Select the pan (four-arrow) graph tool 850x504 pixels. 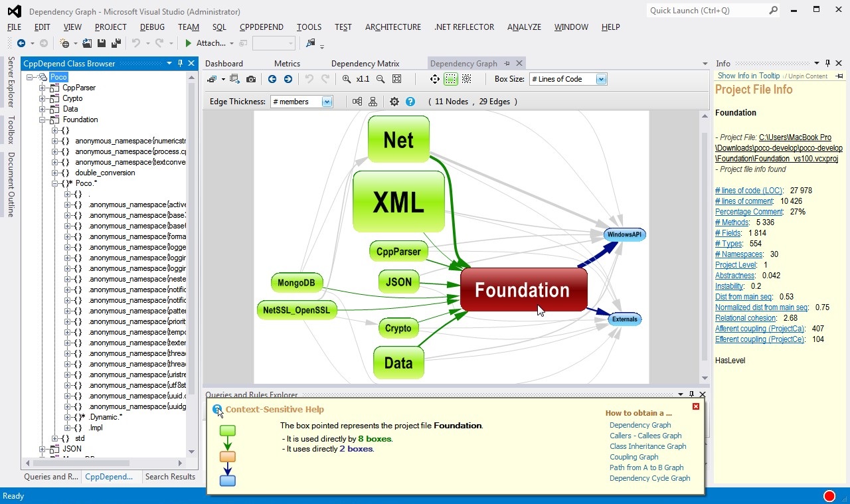pyautogui.click(x=435, y=79)
